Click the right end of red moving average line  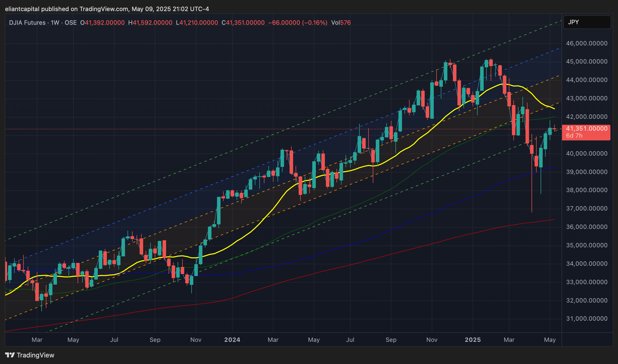554,220
